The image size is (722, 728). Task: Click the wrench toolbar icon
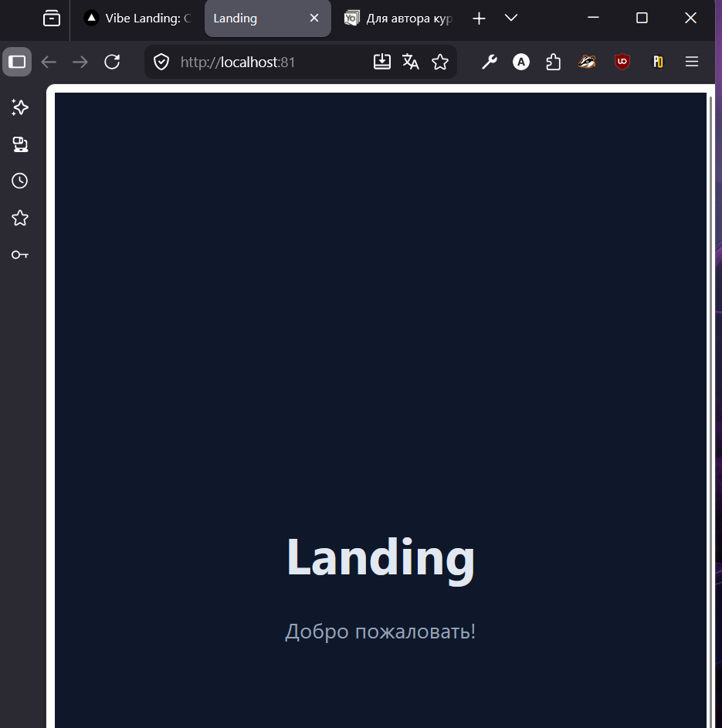[x=489, y=62]
